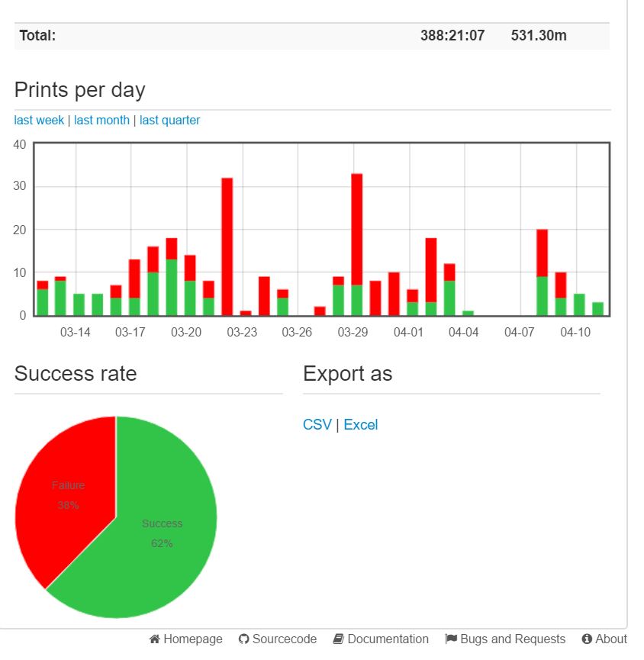Open the About footer link
This screenshot has width=644, height=660.
604,639
